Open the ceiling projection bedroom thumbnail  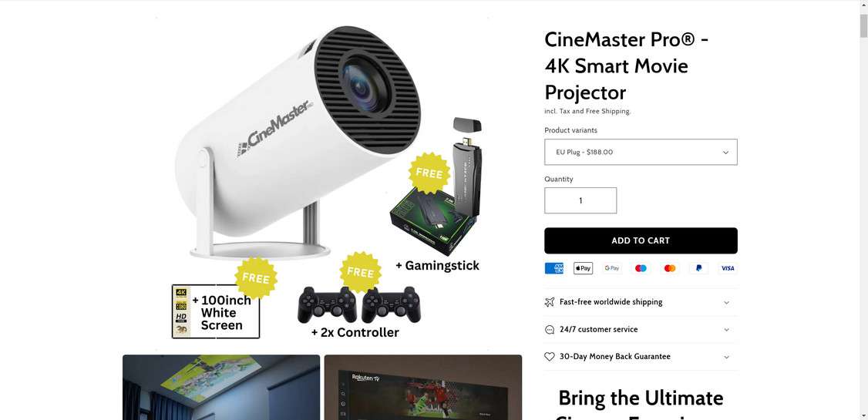tap(221, 388)
